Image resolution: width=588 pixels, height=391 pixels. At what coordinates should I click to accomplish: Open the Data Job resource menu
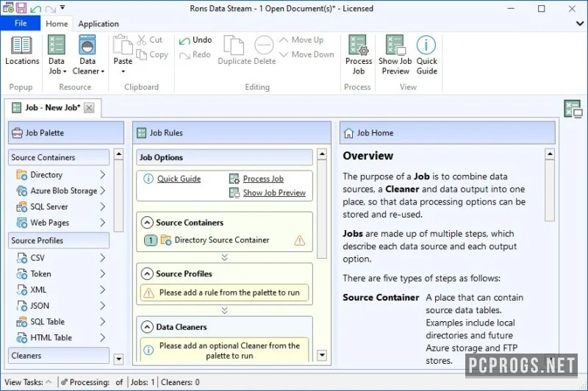tap(57, 55)
